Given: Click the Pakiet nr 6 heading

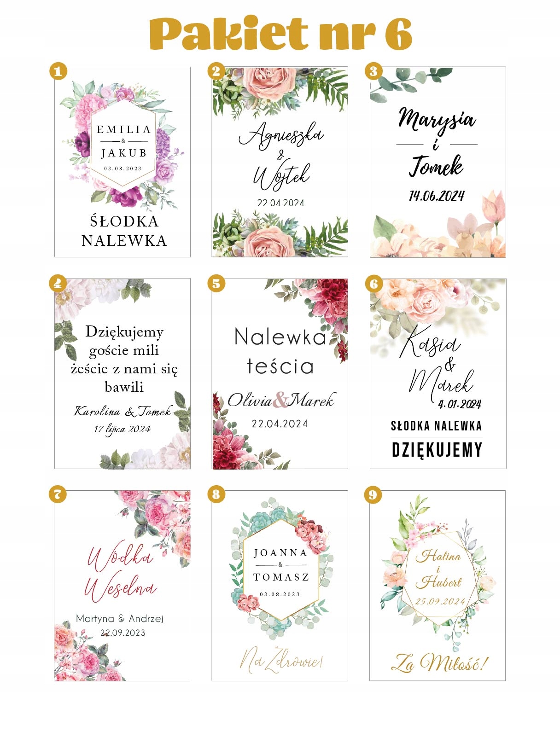Looking at the screenshot, I should pos(280,34).
